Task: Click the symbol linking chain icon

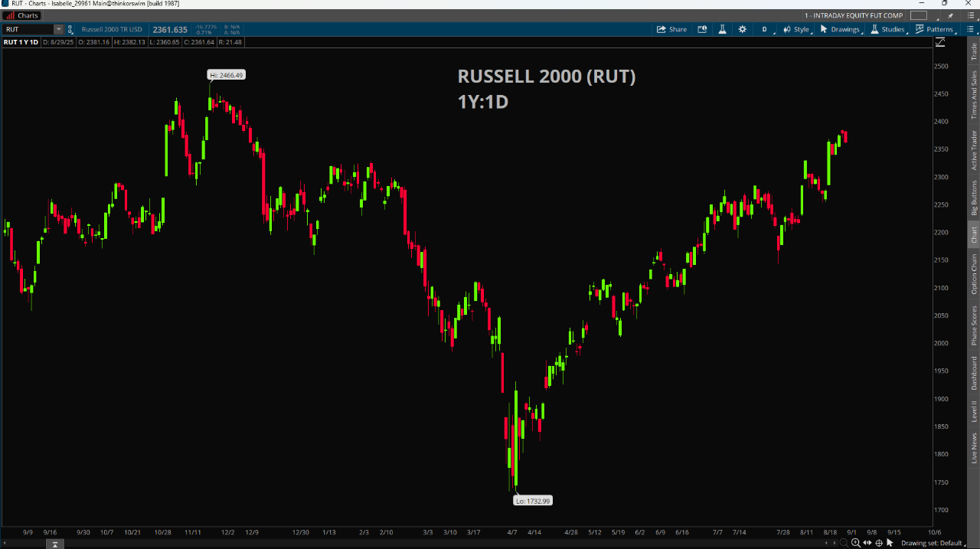Action: tap(70, 30)
